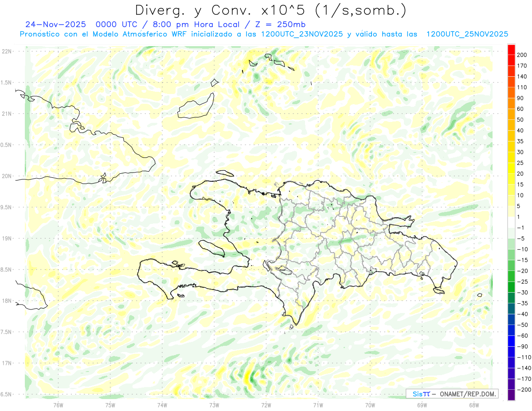Image resolution: width=532 pixels, height=411 pixels.
Task: Click the '76W' longitude label
Action: coord(58,405)
